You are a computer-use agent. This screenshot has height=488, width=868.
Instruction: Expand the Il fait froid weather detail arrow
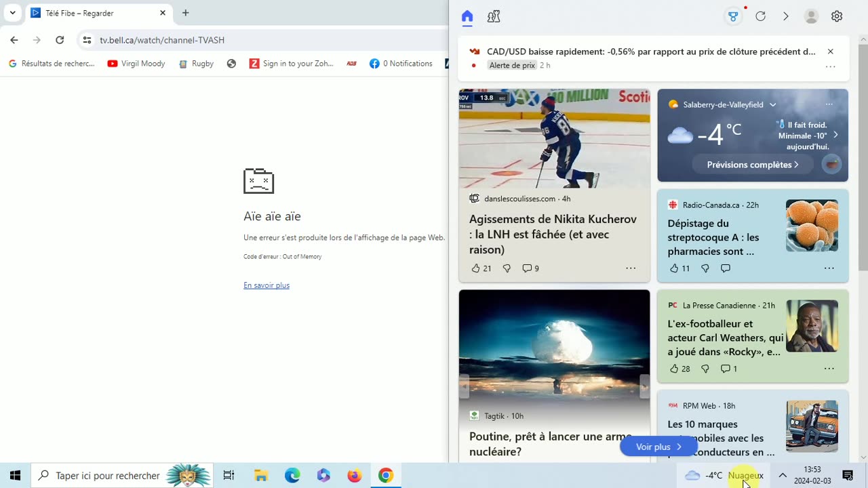pos(835,135)
